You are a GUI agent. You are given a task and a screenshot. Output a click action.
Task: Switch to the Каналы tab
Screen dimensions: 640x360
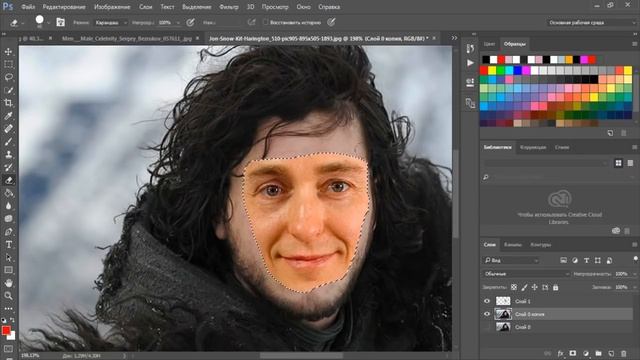(513, 245)
